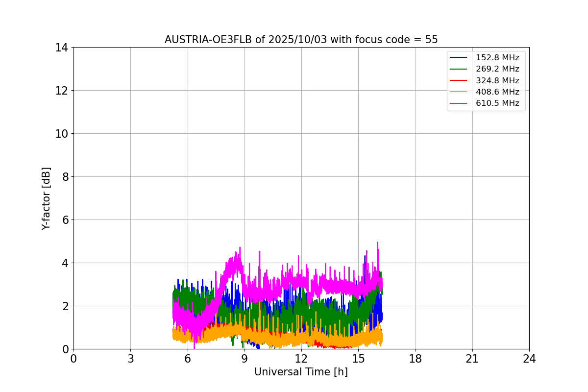Click the y-axis tick label 10

point(61,134)
